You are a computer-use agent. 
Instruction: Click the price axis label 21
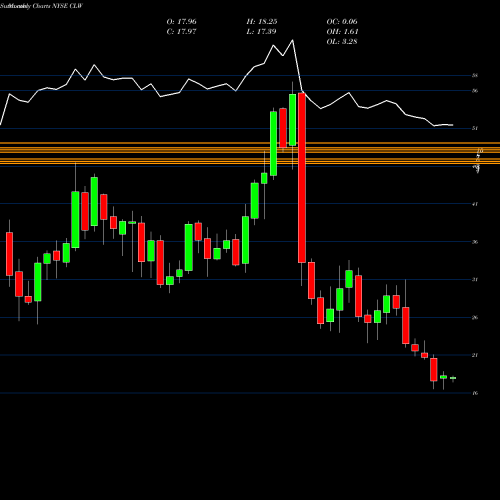(x=475, y=355)
